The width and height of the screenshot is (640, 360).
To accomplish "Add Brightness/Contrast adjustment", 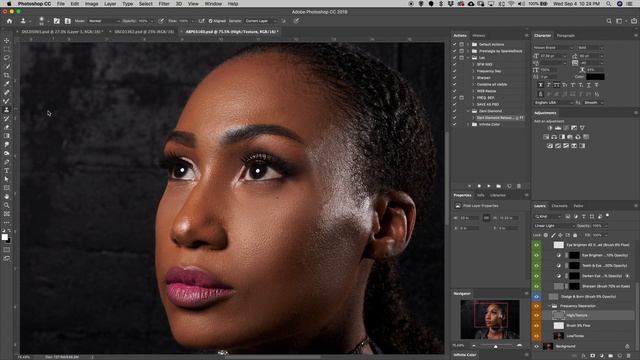I will (x=550, y=128).
